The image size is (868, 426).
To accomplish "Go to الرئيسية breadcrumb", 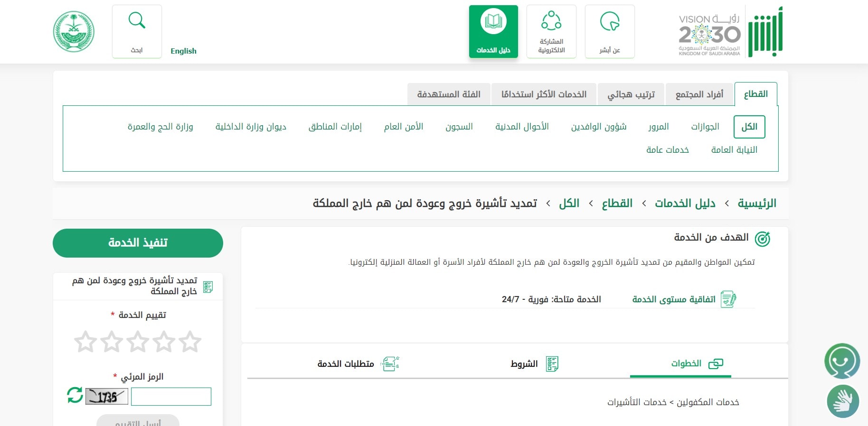I will click(x=756, y=204).
